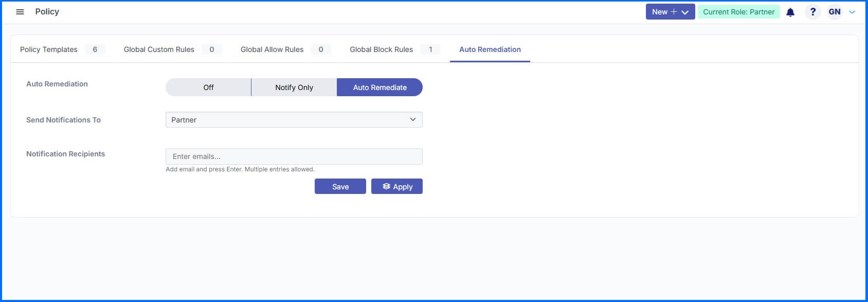This screenshot has width=868, height=302.
Task: Expand the user account chevron
Action: click(x=852, y=12)
